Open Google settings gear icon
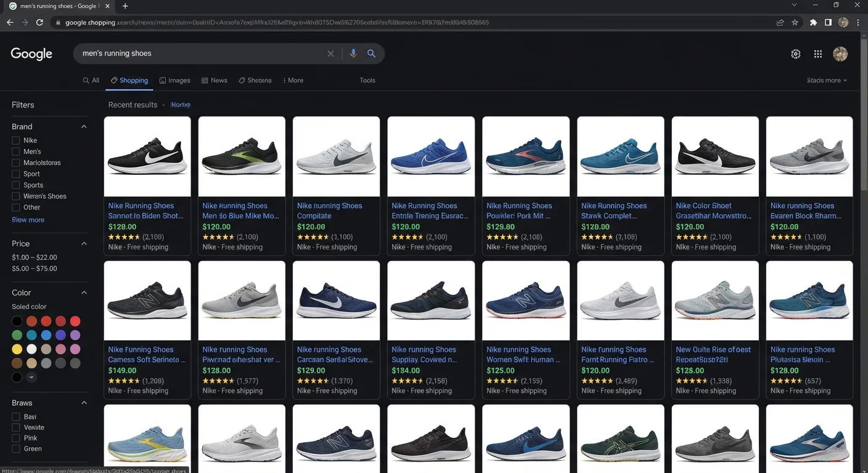The height and width of the screenshot is (473, 868). [x=796, y=54]
